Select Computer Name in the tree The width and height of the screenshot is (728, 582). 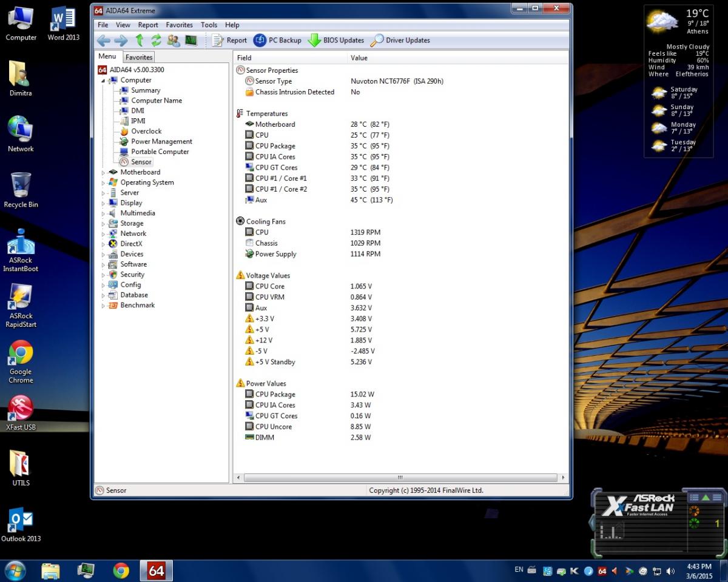coord(157,101)
